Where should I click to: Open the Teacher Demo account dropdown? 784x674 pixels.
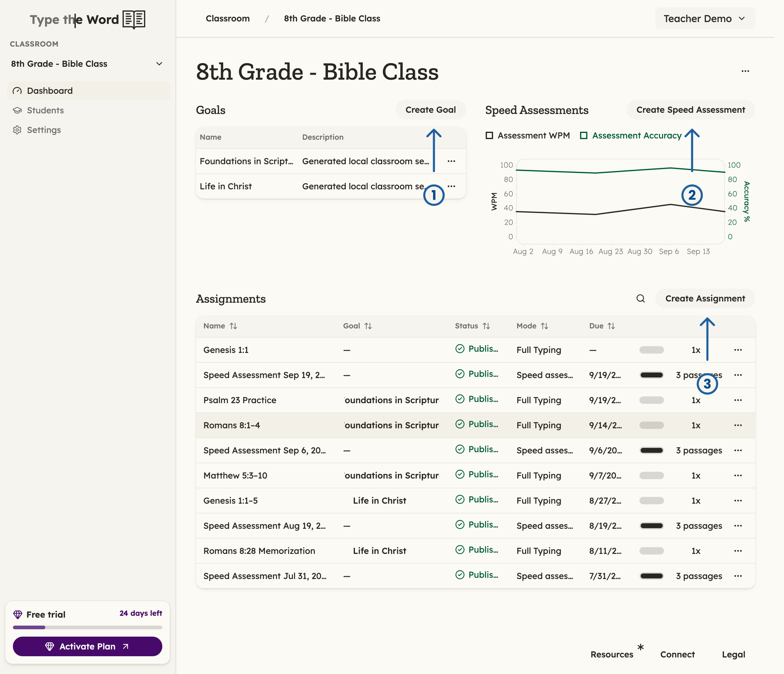point(705,19)
